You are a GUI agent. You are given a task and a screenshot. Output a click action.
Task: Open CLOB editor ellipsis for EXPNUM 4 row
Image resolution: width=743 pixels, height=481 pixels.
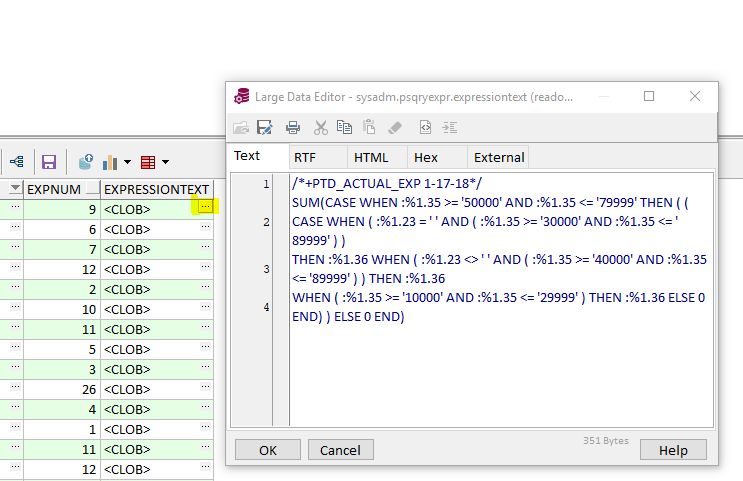[x=205, y=407]
